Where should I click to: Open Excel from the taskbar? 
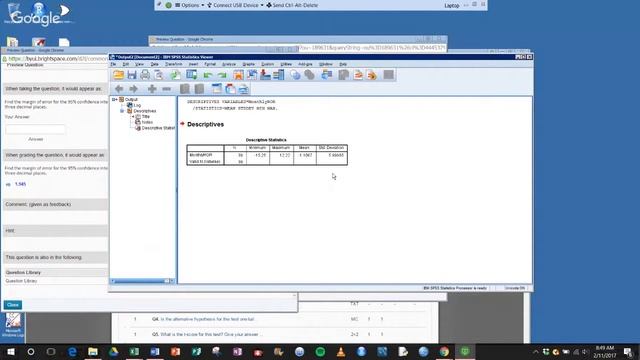[134, 351]
